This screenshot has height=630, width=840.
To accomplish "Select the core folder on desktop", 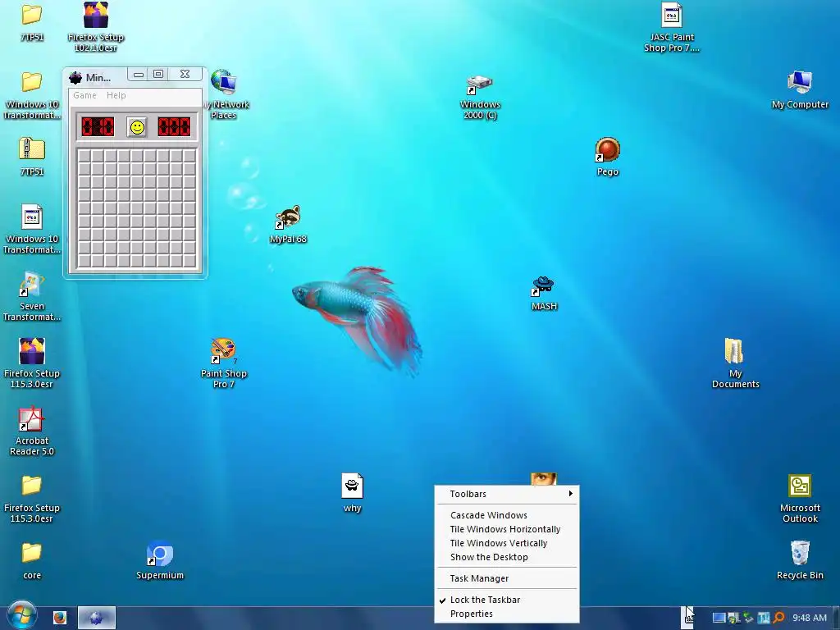I will [x=32, y=552].
